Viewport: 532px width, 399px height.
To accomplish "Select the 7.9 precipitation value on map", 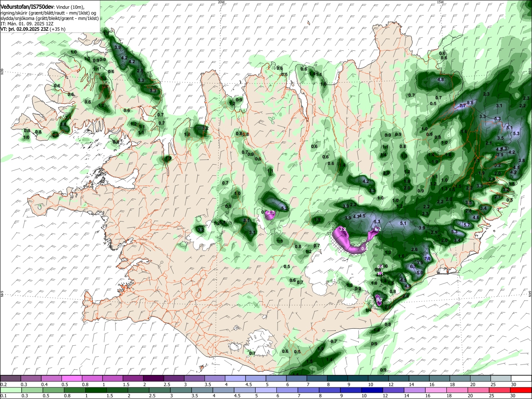I will click(x=427, y=259).
